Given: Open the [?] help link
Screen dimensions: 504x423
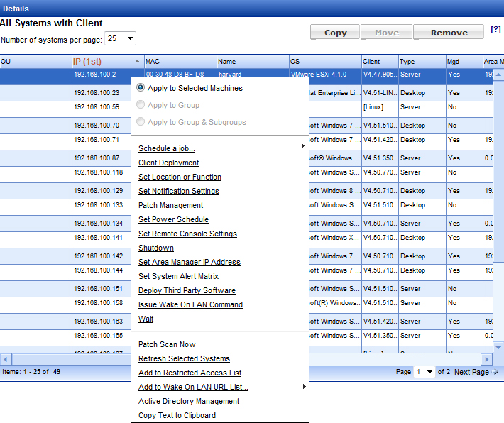Looking at the screenshot, I should pos(495,30).
